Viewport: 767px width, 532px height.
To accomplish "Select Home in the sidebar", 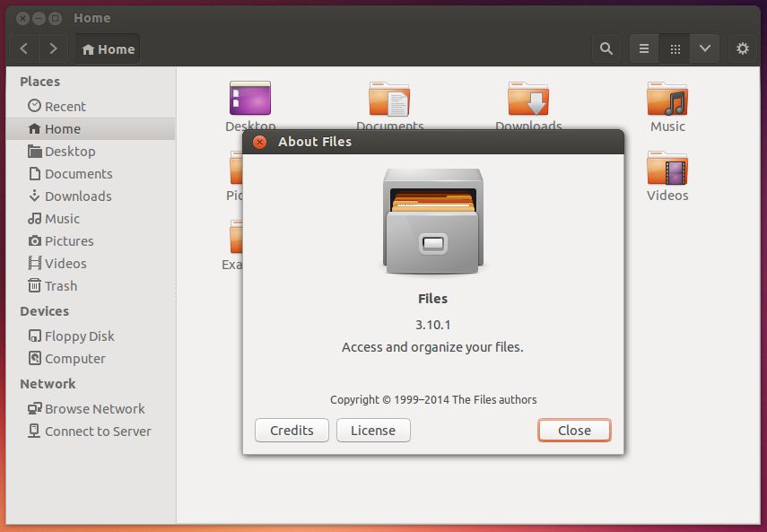I will pyautogui.click(x=91, y=128).
